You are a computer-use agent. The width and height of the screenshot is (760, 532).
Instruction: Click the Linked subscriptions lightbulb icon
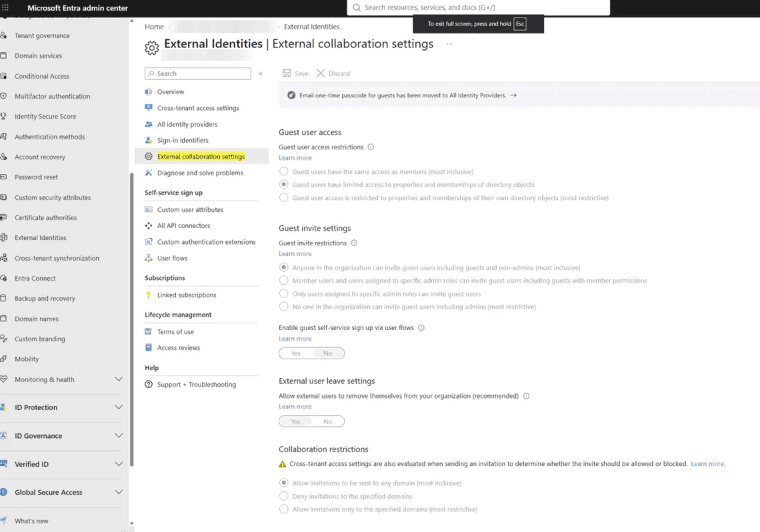[x=149, y=295]
